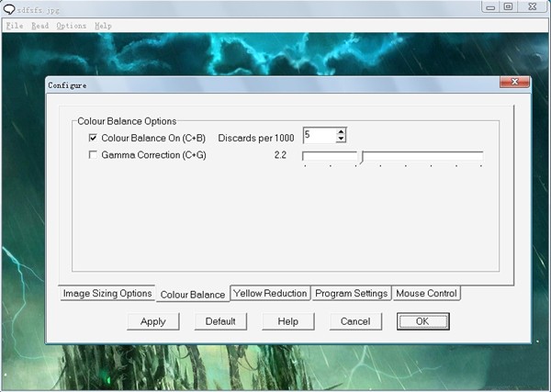Decrease Discards per 1000 with down arrow
This screenshot has width=551, height=392.
[x=341, y=140]
